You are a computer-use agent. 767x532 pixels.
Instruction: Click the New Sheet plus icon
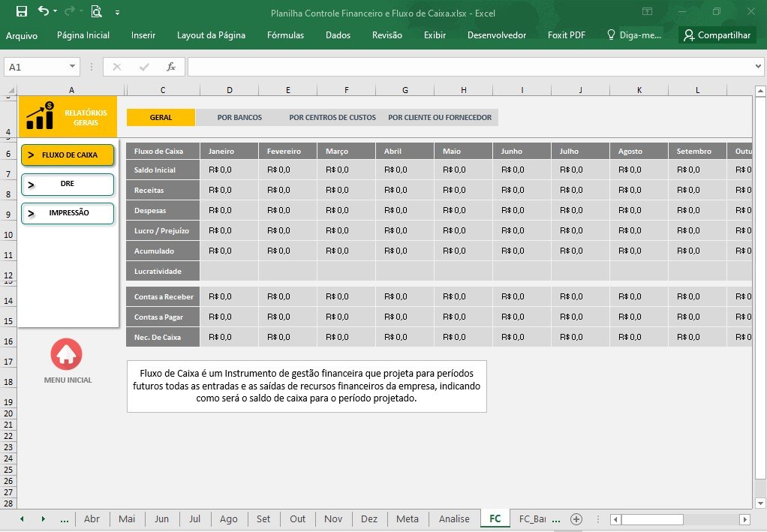tap(576, 519)
